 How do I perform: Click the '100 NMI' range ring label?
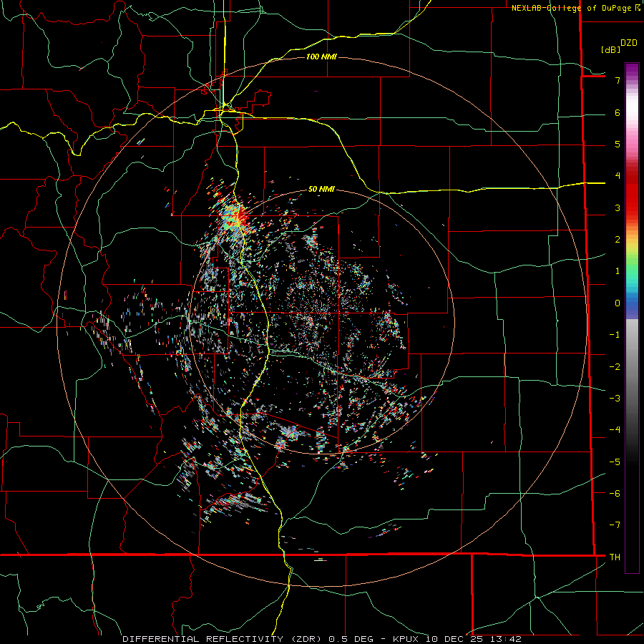(321, 57)
